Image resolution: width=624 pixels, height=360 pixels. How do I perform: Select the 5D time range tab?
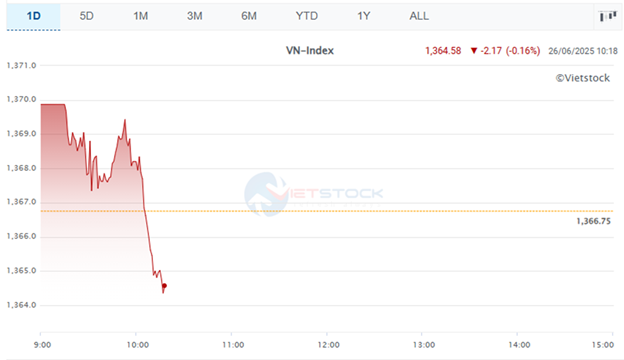click(x=86, y=16)
